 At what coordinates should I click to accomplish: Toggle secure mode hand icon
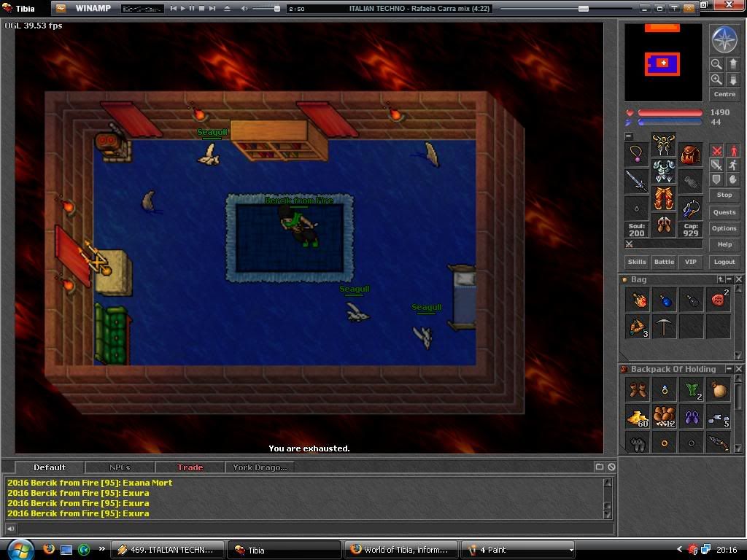point(732,179)
